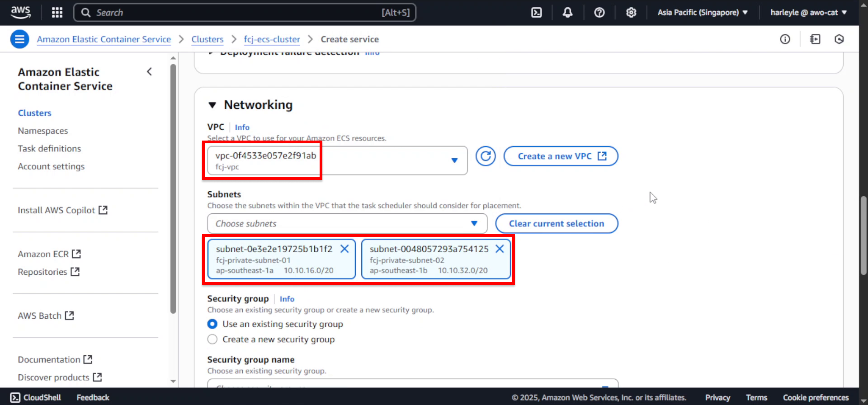
Task: Open Amazon ECR external link
Action: coord(49,254)
